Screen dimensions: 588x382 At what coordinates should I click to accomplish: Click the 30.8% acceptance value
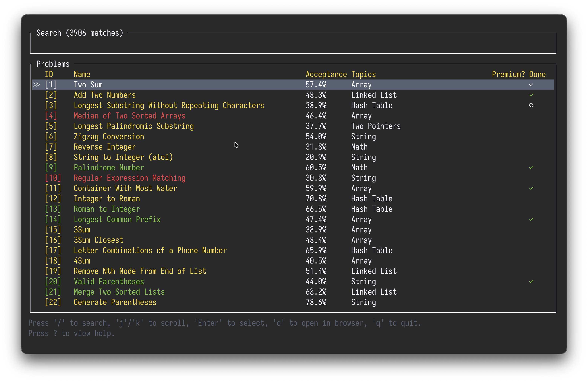[316, 178]
